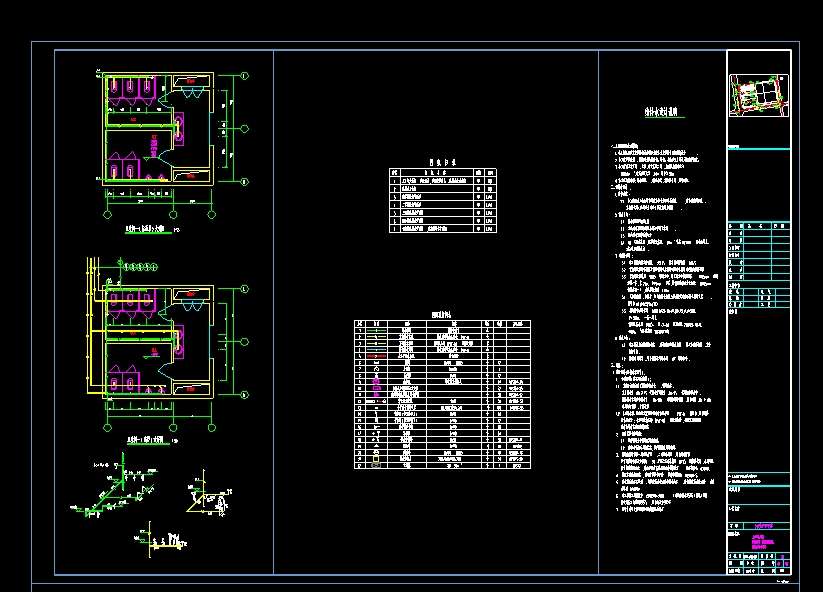This screenshot has width=823, height=592.
Task: Click the green line symbol in legend table
Action: pyautogui.click(x=376, y=331)
